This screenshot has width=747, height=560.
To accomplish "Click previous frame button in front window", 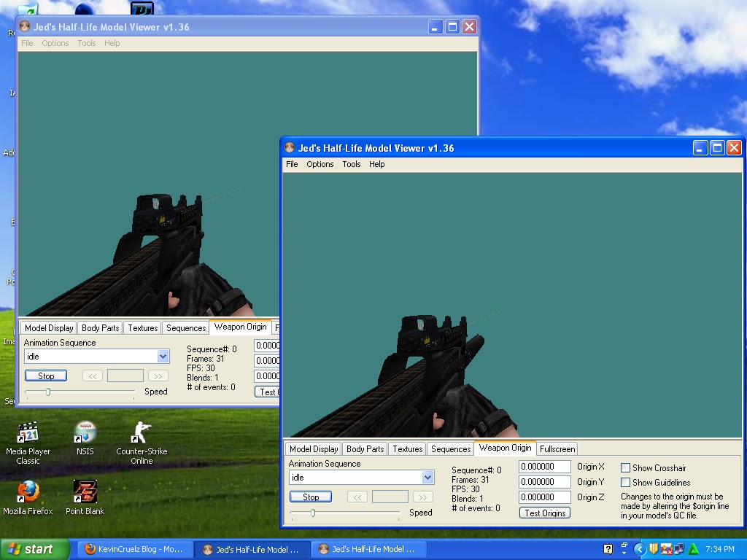I will point(357,497).
